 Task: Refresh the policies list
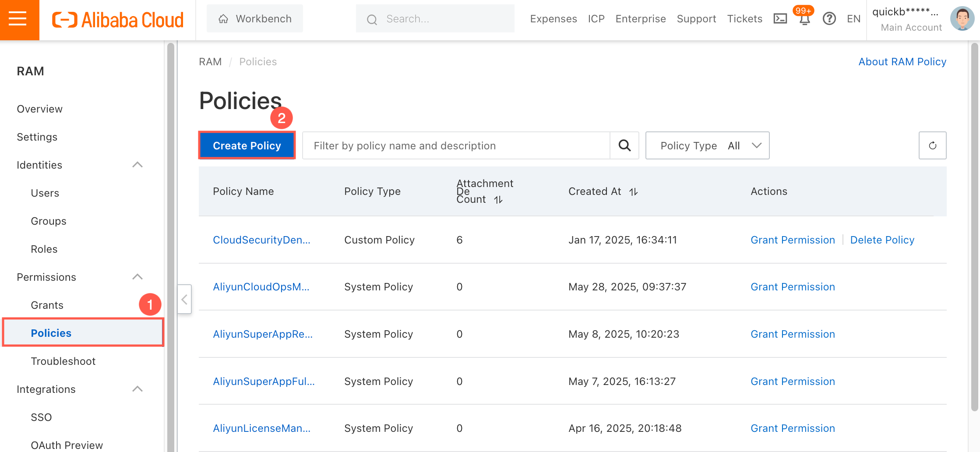tap(932, 145)
